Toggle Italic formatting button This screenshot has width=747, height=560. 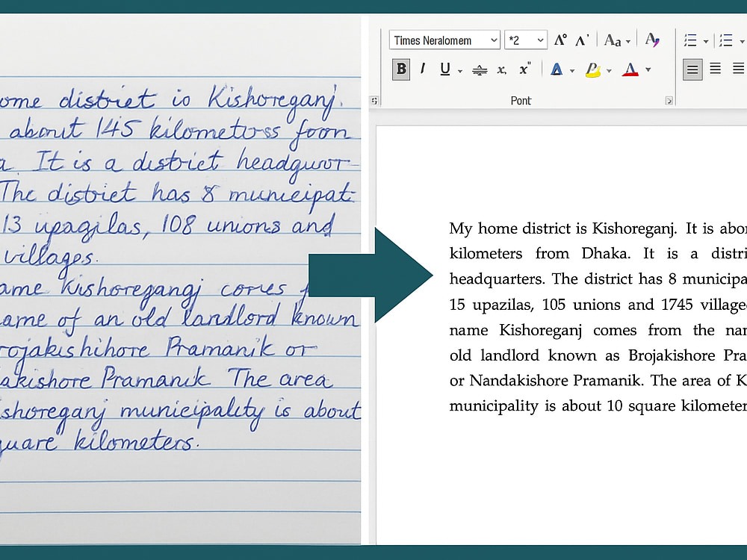(422, 69)
